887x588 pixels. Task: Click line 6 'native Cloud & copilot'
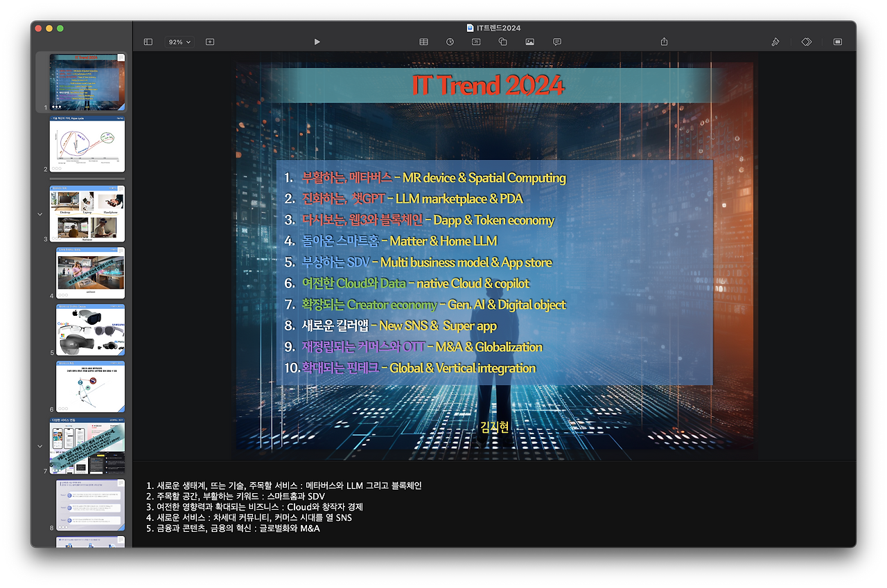(473, 283)
